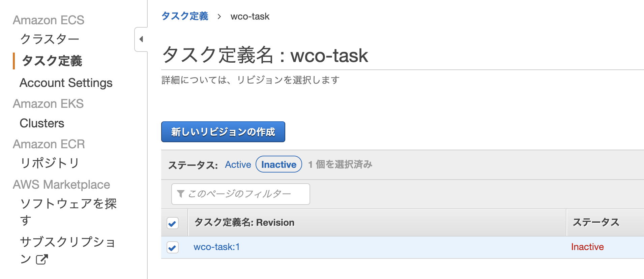Viewport: 644px width, 279px height.
Task: Uncheck the select-all checkbox in the table header
Action: pyautogui.click(x=173, y=223)
